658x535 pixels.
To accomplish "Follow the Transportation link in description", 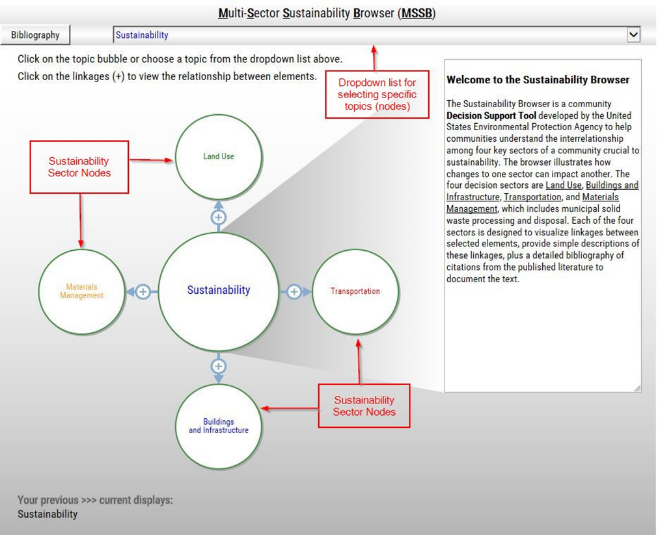I will pyautogui.click(x=532, y=198).
